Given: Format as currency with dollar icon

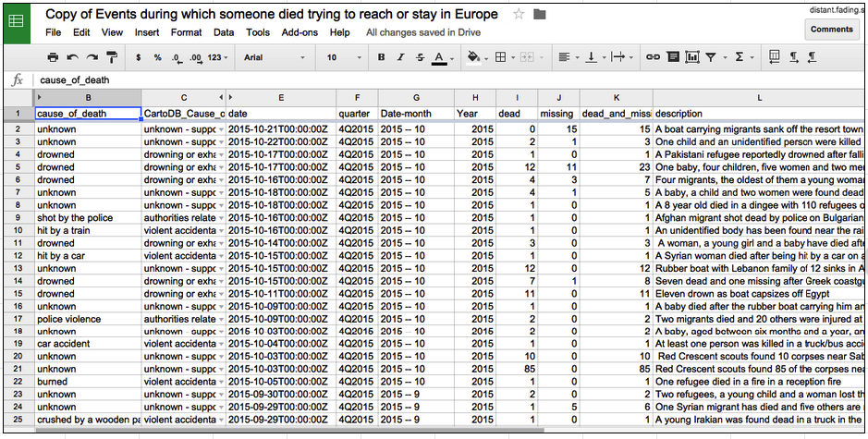Looking at the screenshot, I should (138, 57).
